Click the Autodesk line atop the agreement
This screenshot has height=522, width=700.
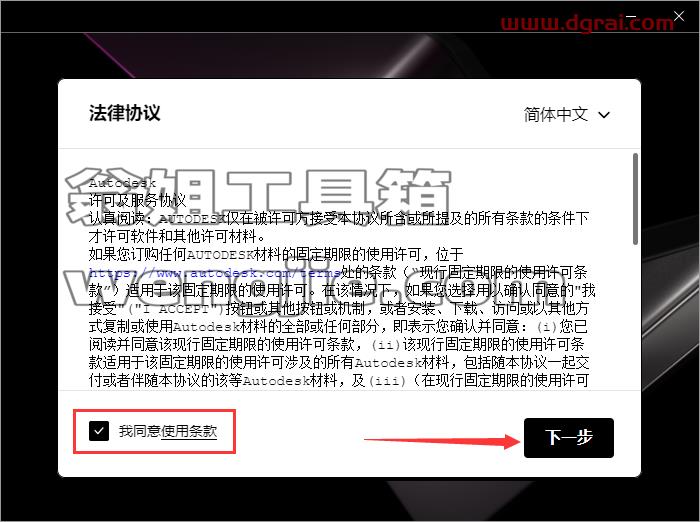(122, 183)
